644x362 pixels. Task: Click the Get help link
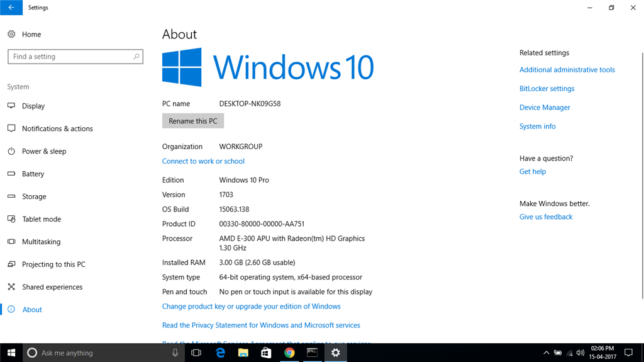[533, 171]
